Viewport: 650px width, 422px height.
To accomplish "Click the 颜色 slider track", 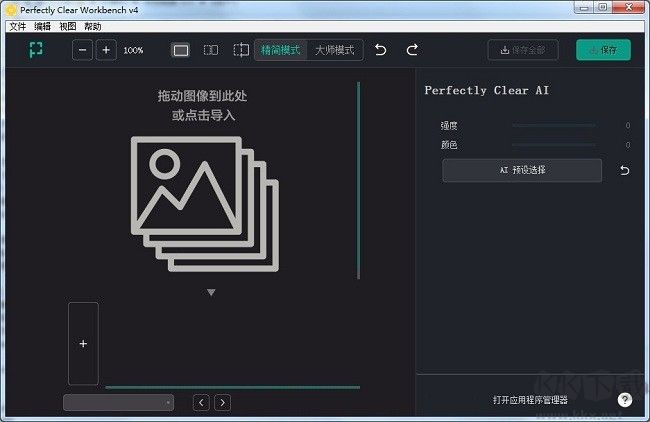I will [x=554, y=145].
